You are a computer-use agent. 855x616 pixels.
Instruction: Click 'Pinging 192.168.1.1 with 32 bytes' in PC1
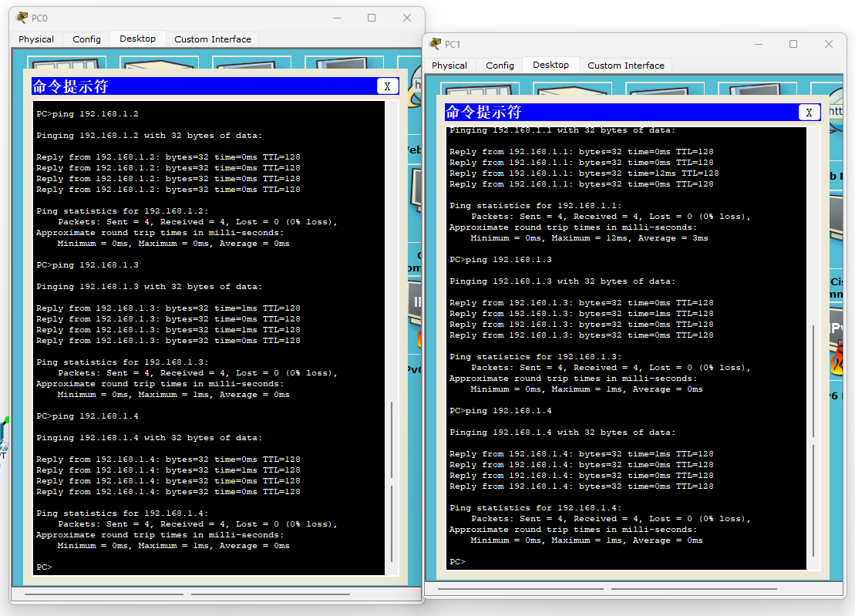point(562,130)
